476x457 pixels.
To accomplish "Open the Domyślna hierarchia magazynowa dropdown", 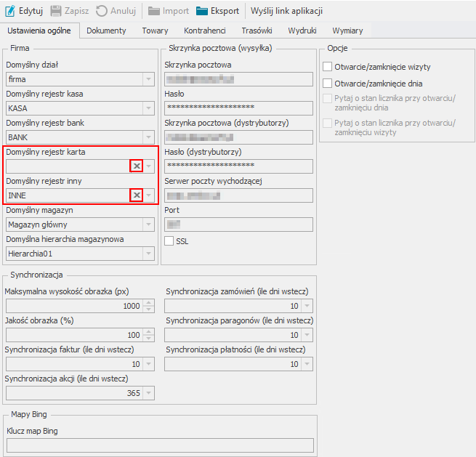I will tap(149, 254).
